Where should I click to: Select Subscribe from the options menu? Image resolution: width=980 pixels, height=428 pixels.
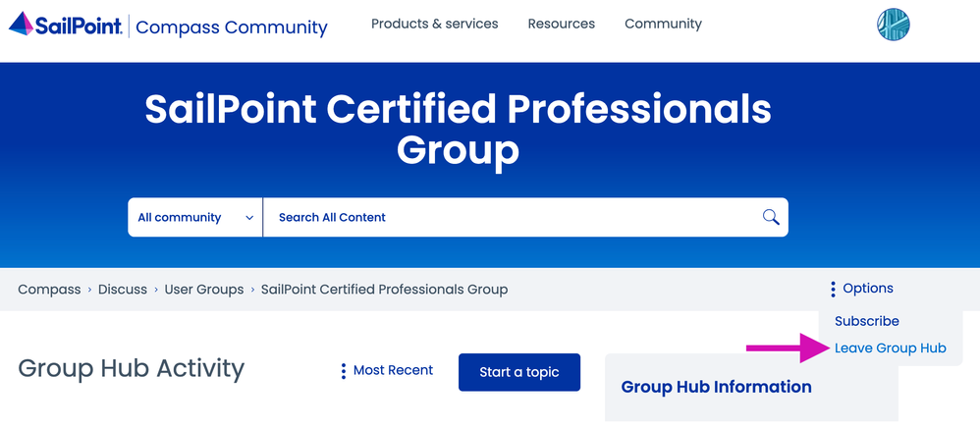866,321
